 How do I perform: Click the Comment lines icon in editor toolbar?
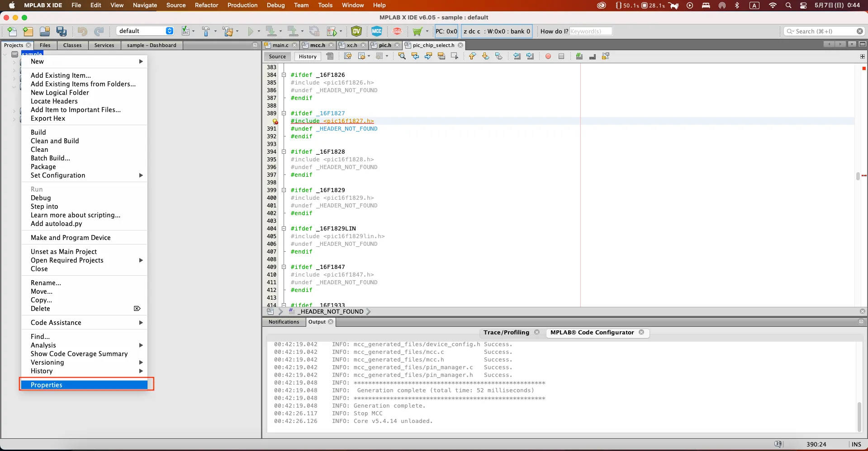point(579,56)
